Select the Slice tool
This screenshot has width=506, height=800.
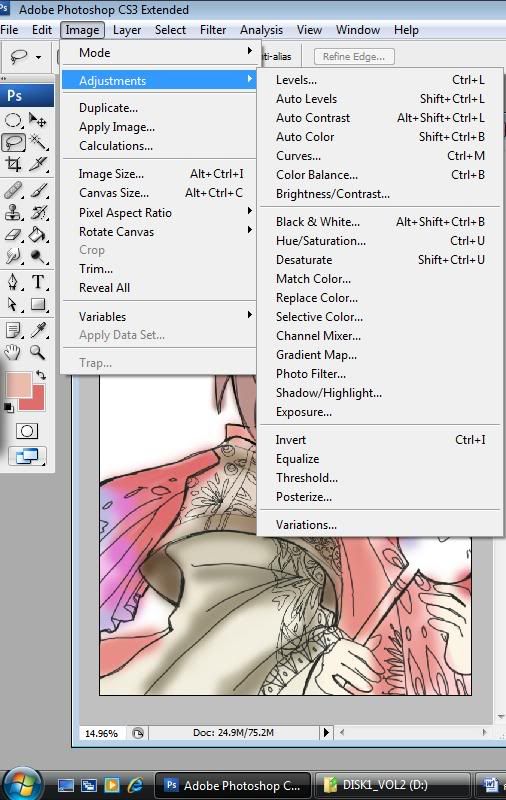(x=38, y=164)
